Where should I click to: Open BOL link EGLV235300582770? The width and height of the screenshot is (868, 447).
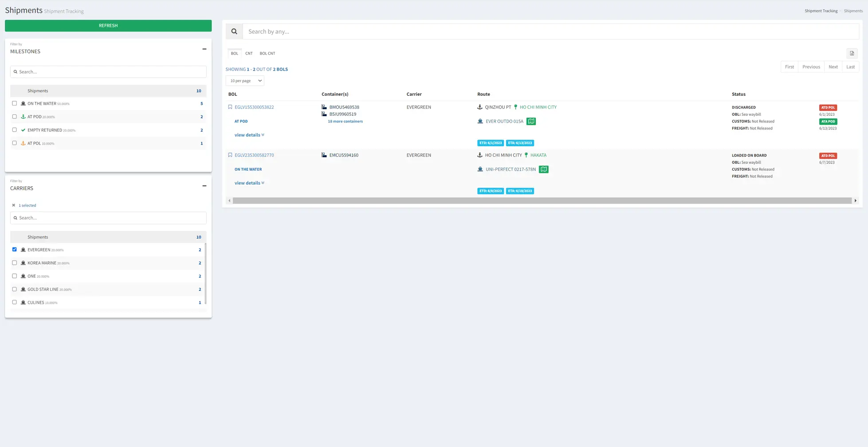[x=254, y=155]
